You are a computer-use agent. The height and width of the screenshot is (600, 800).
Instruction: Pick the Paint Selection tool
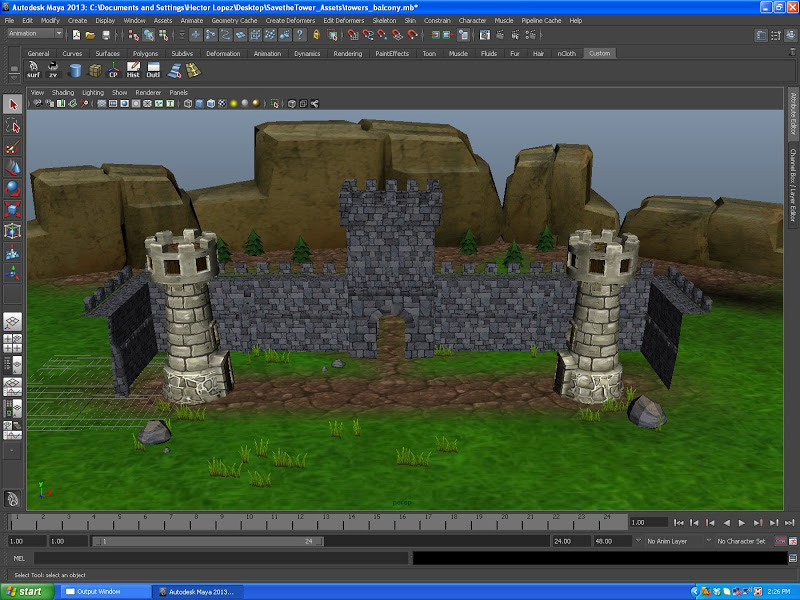(x=13, y=147)
